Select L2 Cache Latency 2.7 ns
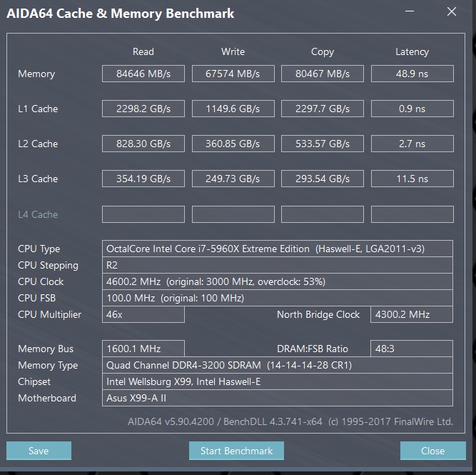476x475 pixels. tap(412, 144)
